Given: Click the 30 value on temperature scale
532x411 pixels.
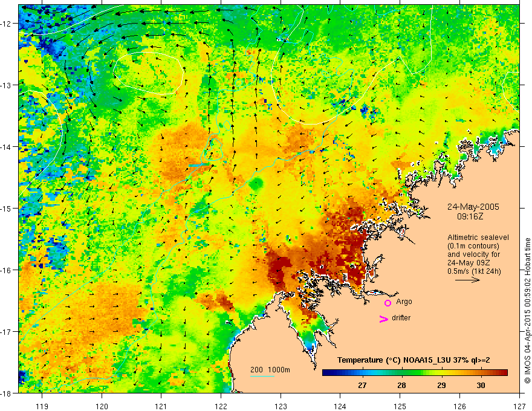Looking at the screenshot, I should click(x=481, y=385).
